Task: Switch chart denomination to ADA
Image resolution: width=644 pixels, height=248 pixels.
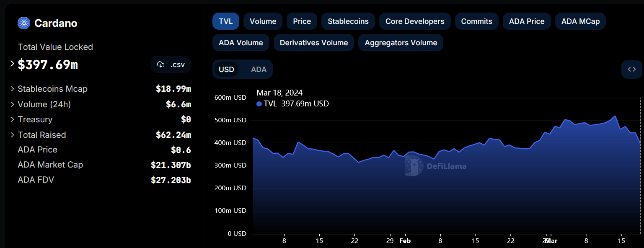Action: click(x=259, y=70)
